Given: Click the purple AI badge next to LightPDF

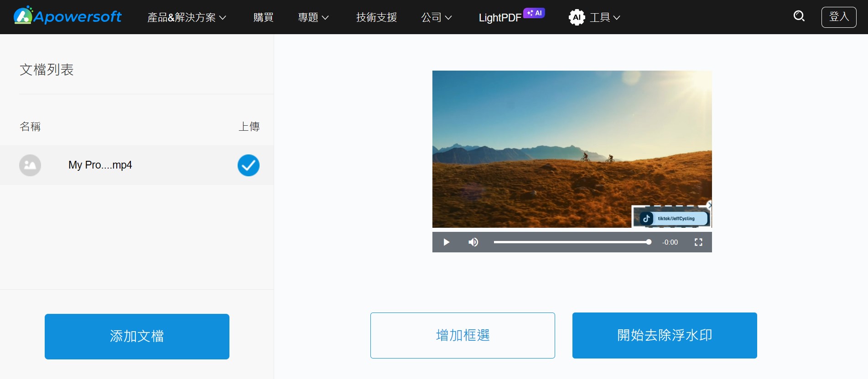Looking at the screenshot, I should coord(534,13).
